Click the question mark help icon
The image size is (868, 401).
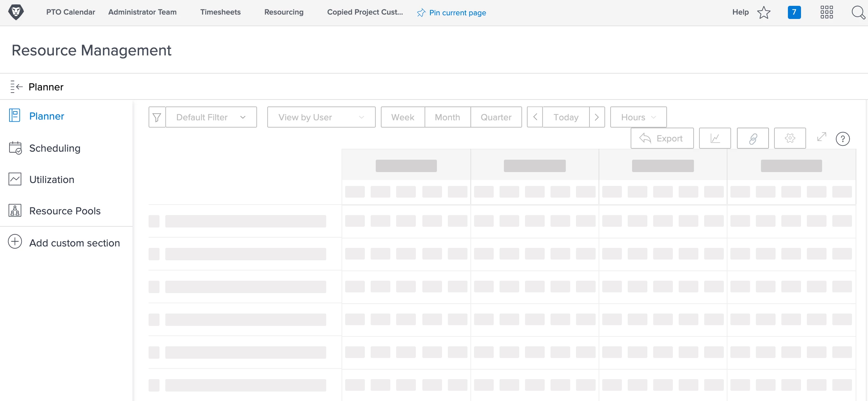coord(843,139)
